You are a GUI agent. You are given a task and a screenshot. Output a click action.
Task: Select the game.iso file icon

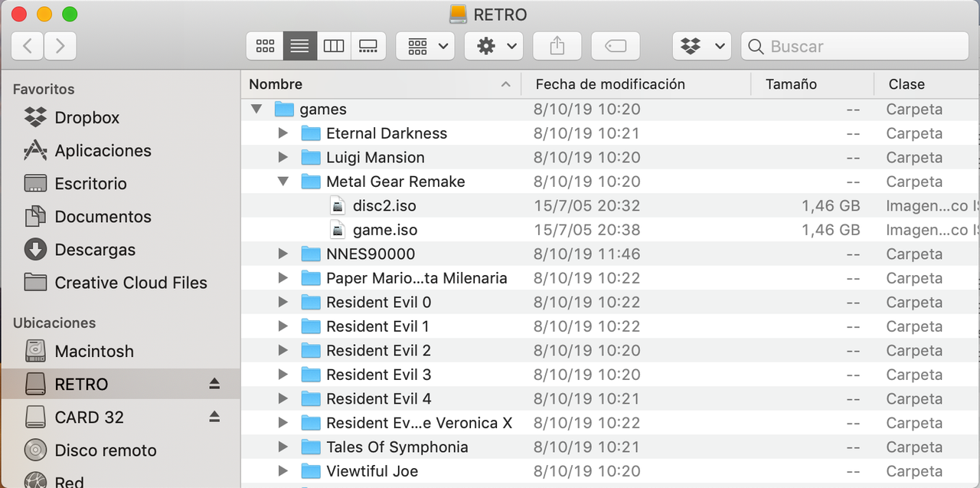tap(338, 230)
